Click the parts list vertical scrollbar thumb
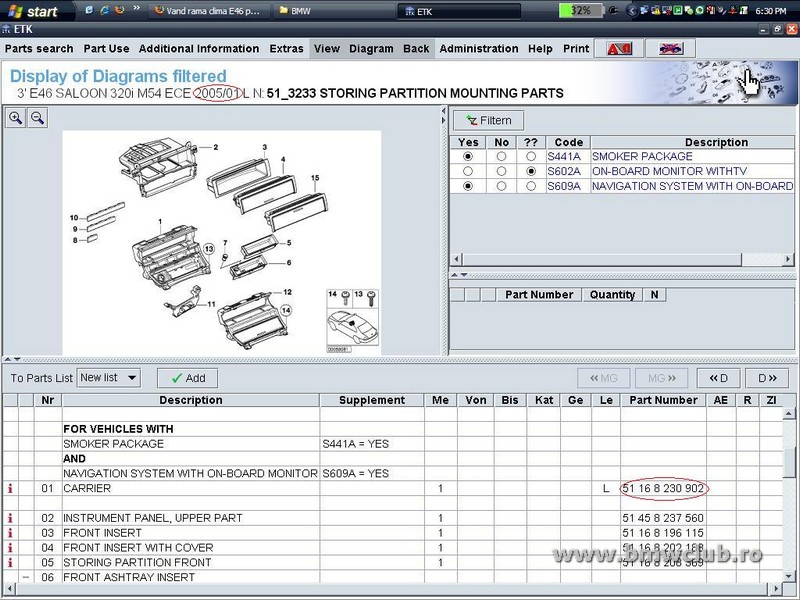Screen dimensions: 800x600 tap(789, 462)
